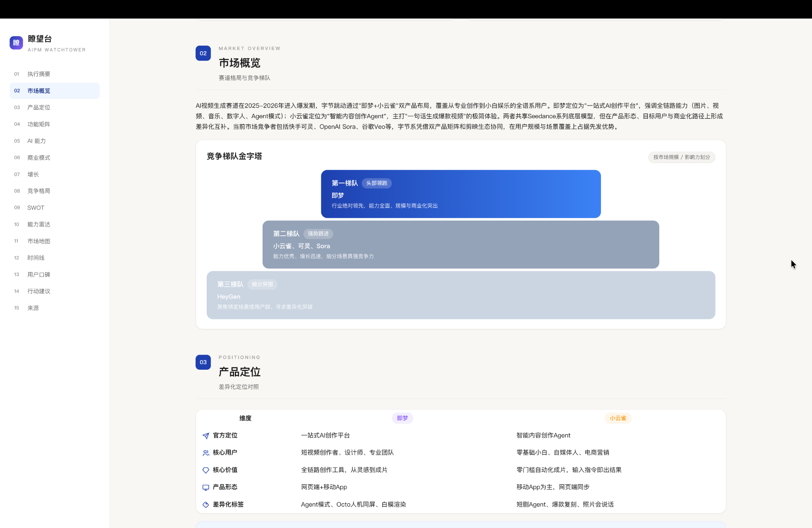Click the 强势跟进 badge
Screen dimensions: 812x528
tap(318, 234)
